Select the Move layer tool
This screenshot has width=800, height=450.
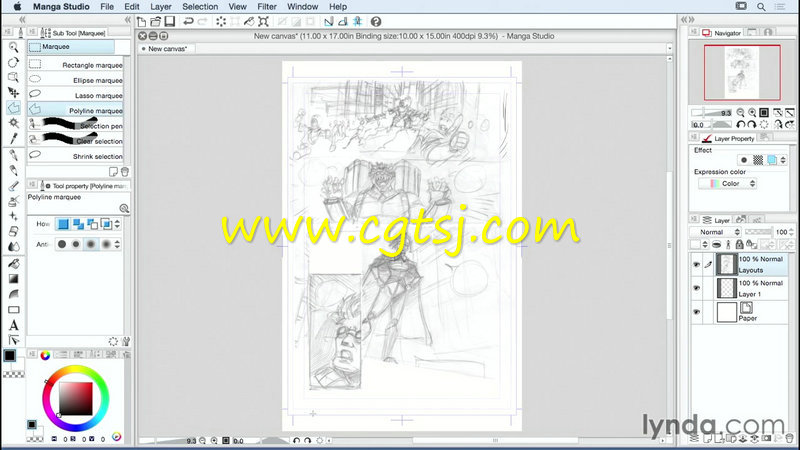pos(13,92)
